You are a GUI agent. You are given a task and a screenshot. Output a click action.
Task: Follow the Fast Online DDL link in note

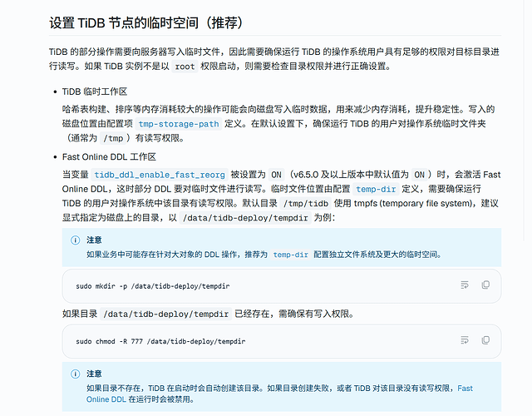[279, 394]
